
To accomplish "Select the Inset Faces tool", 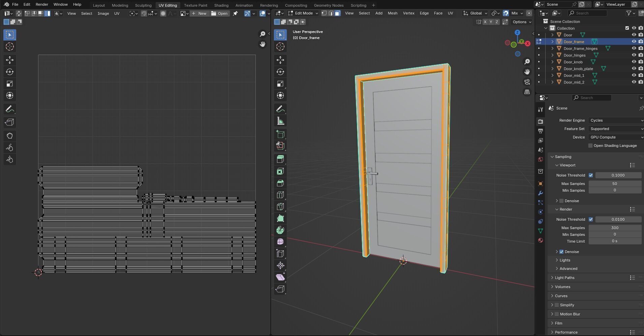I will pyautogui.click(x=280, y=171).
